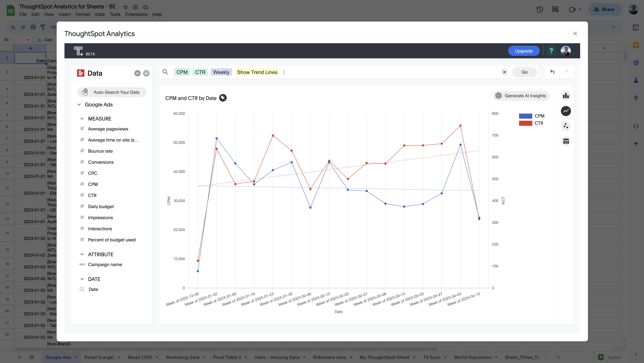Click the search magnifier icon
This screenshot has width=644, height=363.
(165, 72)
